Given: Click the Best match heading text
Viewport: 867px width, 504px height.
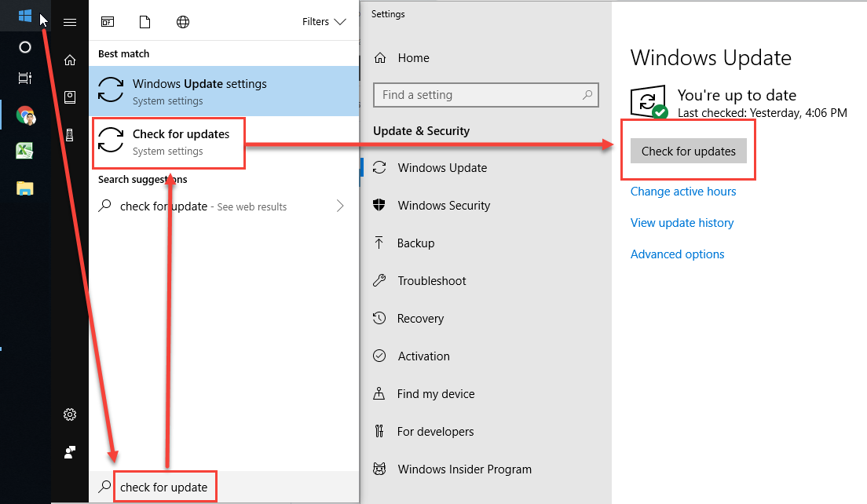Looking at the screenshot, I should [124, 53].
